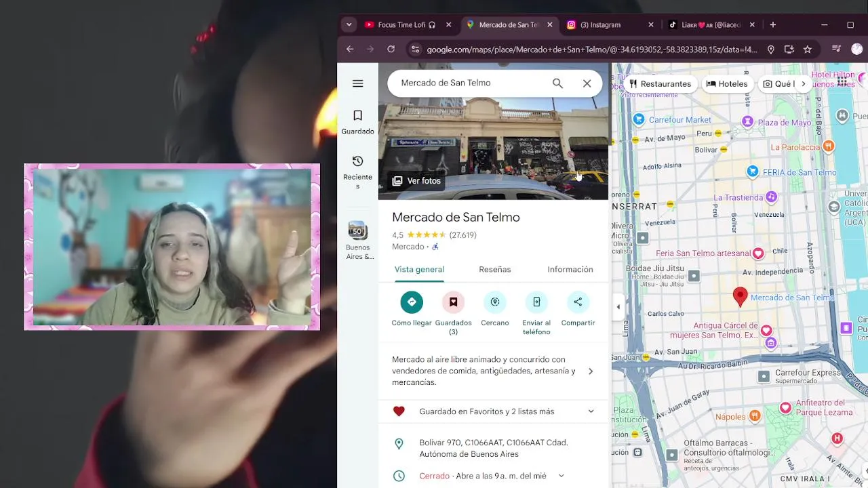Click the Anfiteatro del Parque Lezama pin
868x488 pixels.
coord(785,407)
